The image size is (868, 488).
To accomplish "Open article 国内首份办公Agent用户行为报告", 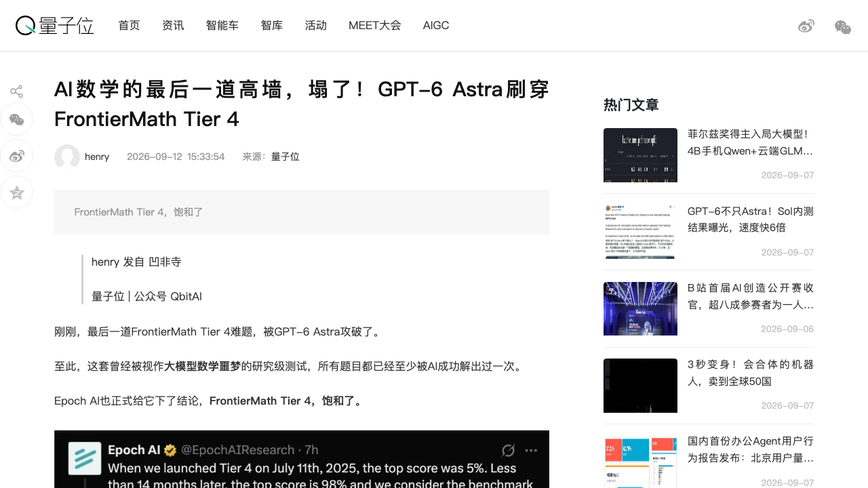I will pos(751,449).
